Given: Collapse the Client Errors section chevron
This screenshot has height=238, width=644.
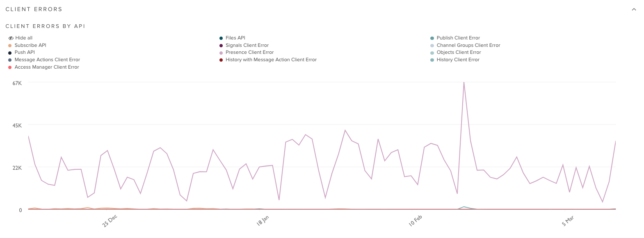Looking at the screenshot, I should [x=634, y=9].
